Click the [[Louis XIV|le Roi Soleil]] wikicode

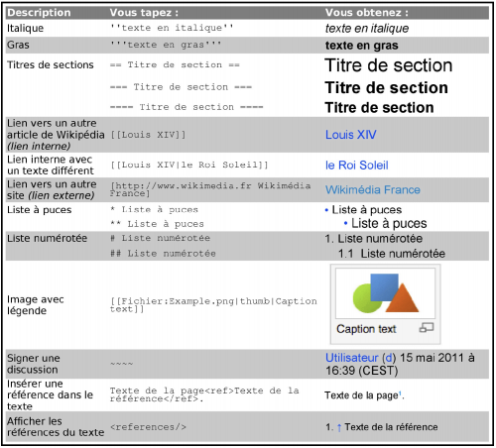(x=189, y=165)
